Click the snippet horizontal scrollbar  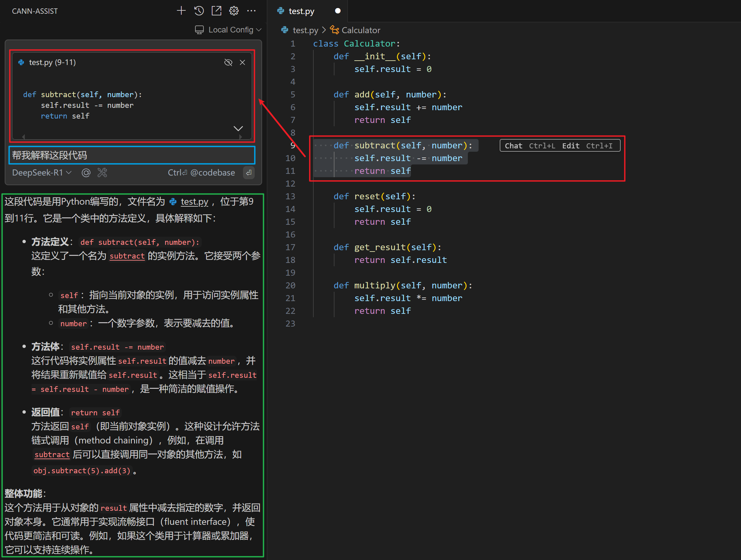pos(132,137)
